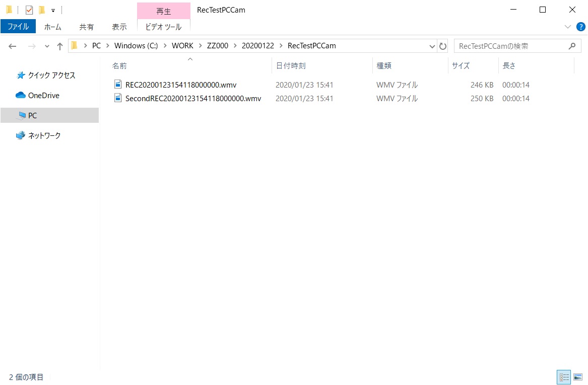Switch to the 共有 ribbon tab
This screenshot has height=385, width=588.
pyautogui.click(x=86, y=27)
